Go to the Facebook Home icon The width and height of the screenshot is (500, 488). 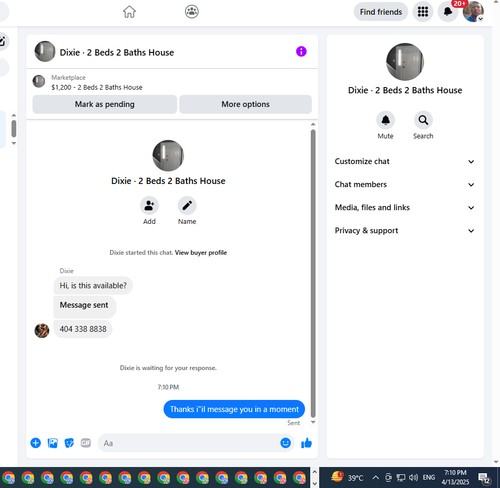[129, 12]
